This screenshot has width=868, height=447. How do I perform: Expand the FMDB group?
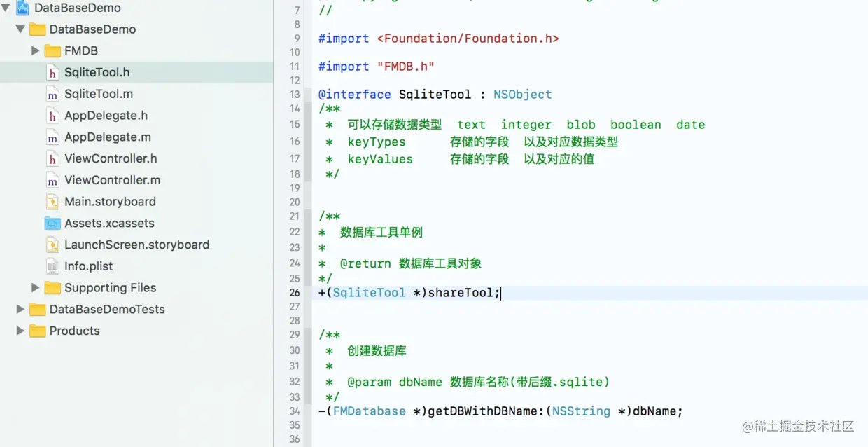point(36,51)
